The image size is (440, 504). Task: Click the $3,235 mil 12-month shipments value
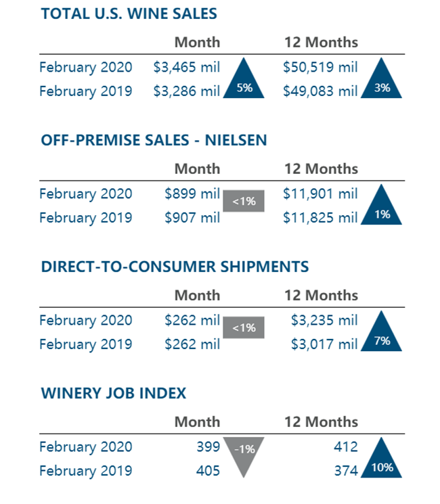(x=324, y=320)
